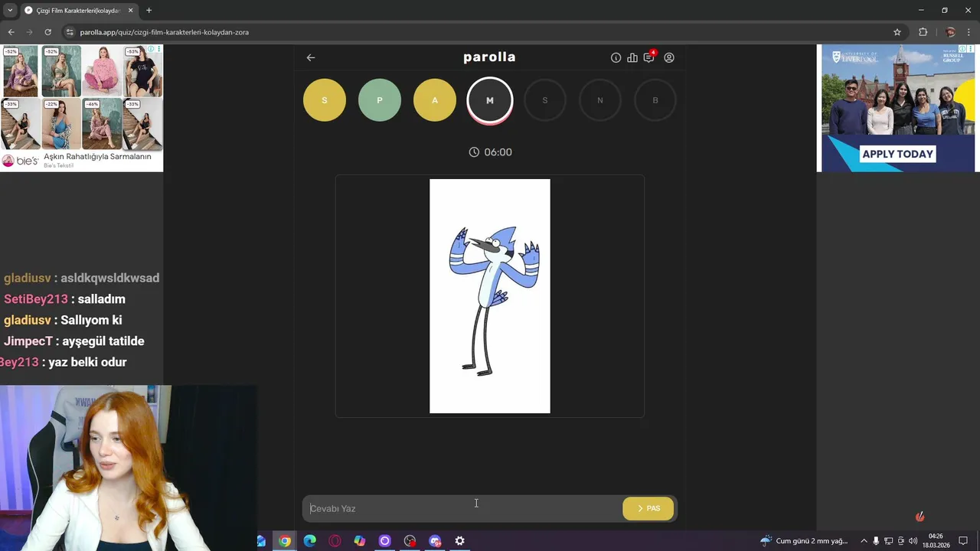The width and height of the screenshot is (980, 551).
Task: Click APPLY TODAY on Liverpool ad
Action: pyautogui.click(x=898, y=154)
